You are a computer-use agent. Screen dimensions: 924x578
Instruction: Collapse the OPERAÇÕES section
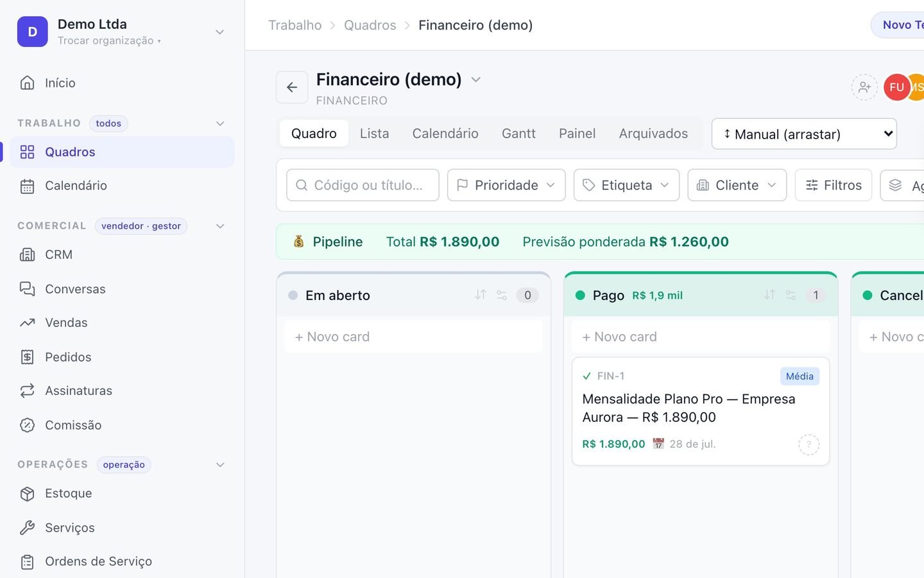[220, 465]
